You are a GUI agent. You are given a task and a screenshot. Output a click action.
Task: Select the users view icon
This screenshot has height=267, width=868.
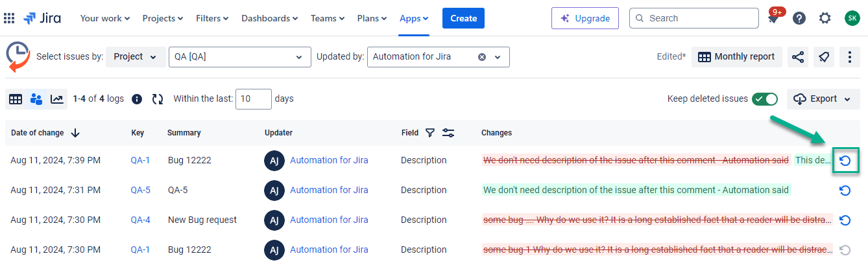coord(36,99)
